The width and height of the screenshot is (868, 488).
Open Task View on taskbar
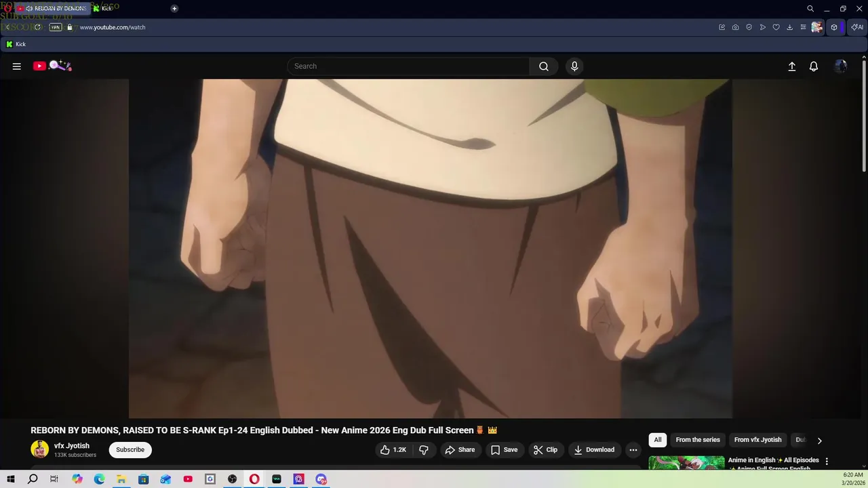54,479
